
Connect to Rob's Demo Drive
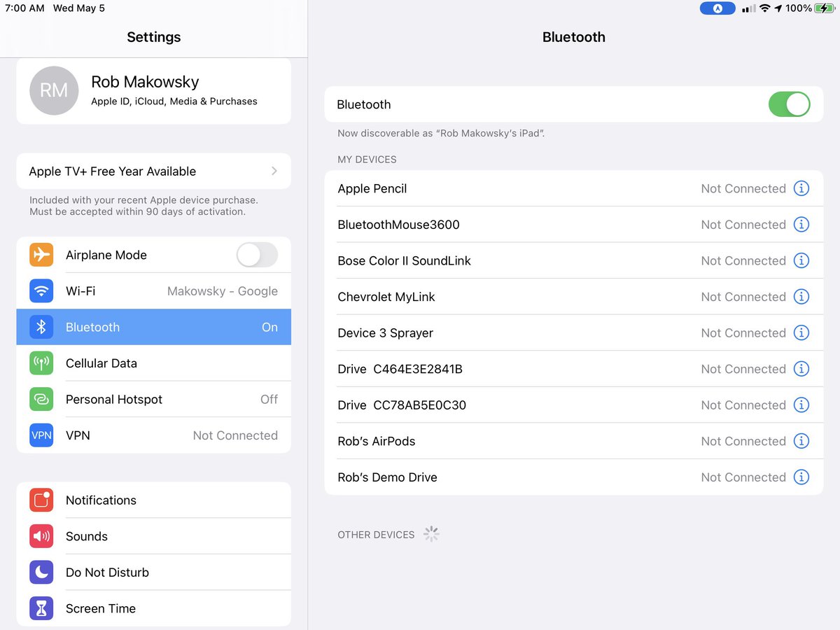pos(574,477)
